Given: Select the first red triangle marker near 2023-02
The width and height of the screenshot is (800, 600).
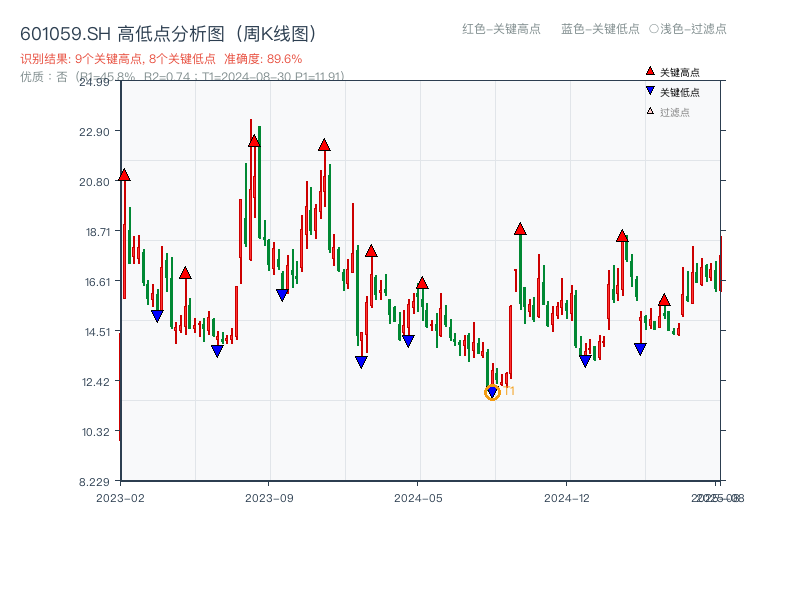Looking at the screenshot, I should (x=122, y=174).
